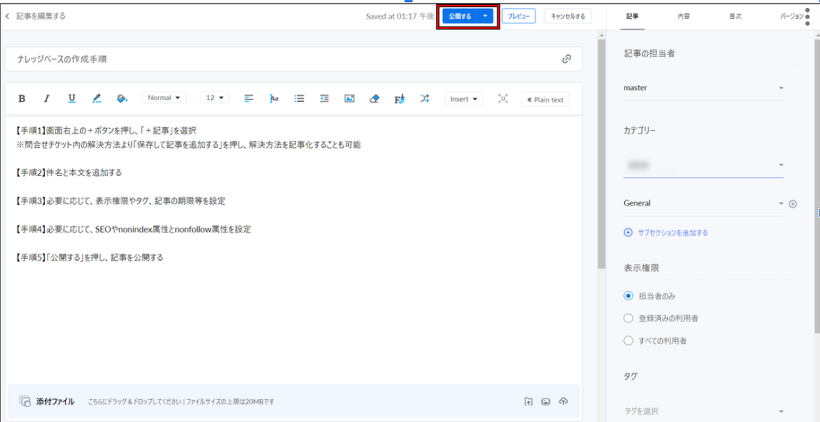This screenshot has height=422, width=820.
Task: Insert an image into the article
Action: click(349, 99)
